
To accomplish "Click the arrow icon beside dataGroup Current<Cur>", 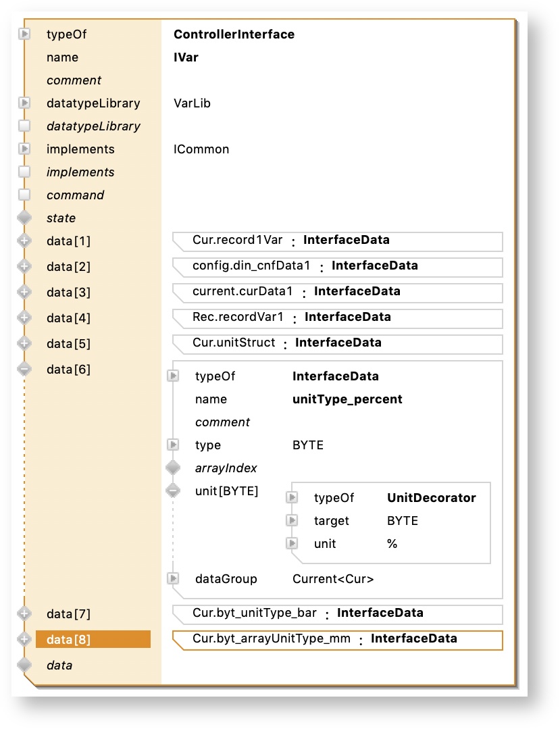I will pos(173,578).
